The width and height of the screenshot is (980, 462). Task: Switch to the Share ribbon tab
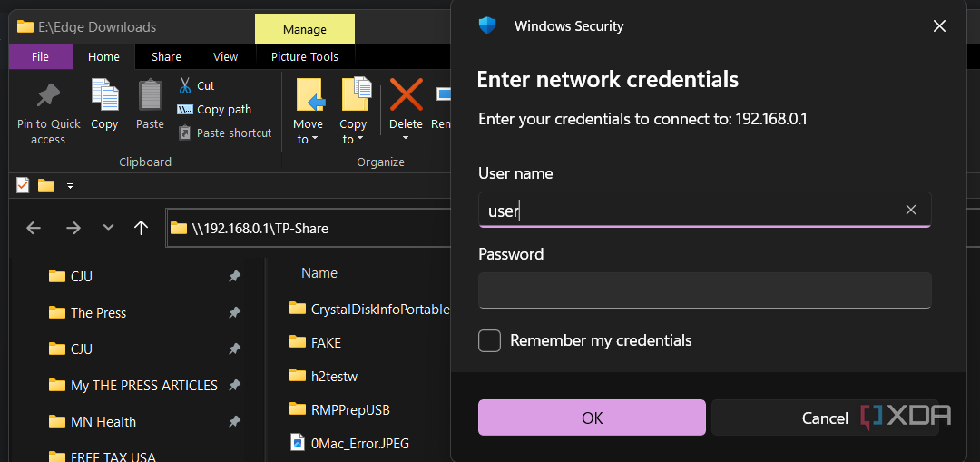coord(166,57)
